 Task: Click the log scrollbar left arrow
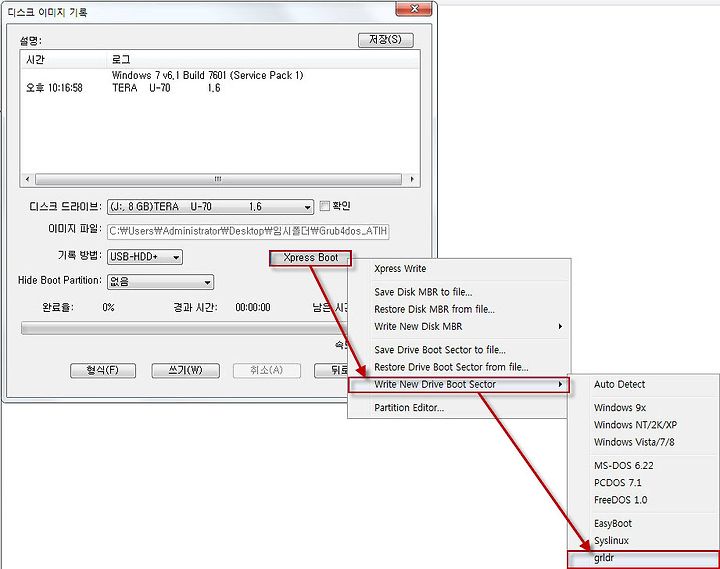[28, 179]
